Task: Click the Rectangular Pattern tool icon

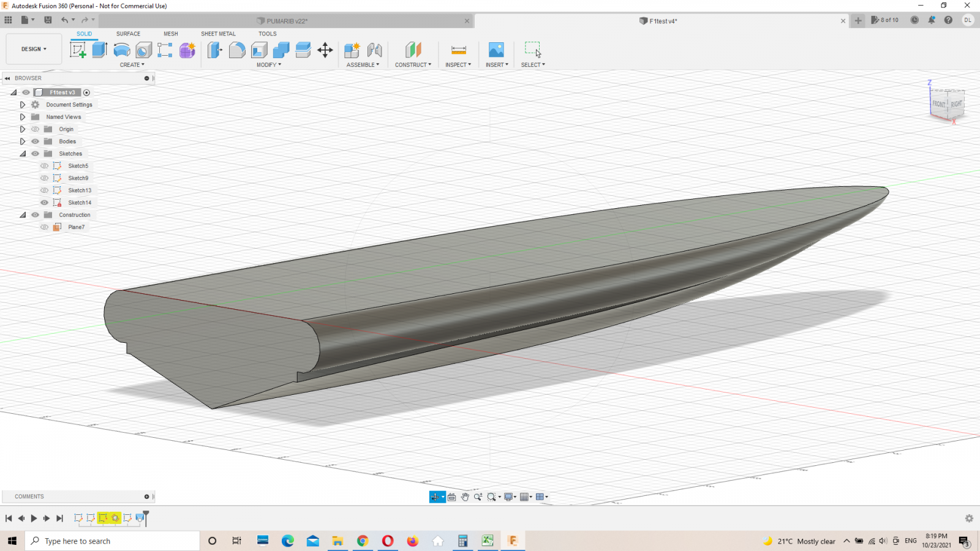Action: click(x=165, y=50)
